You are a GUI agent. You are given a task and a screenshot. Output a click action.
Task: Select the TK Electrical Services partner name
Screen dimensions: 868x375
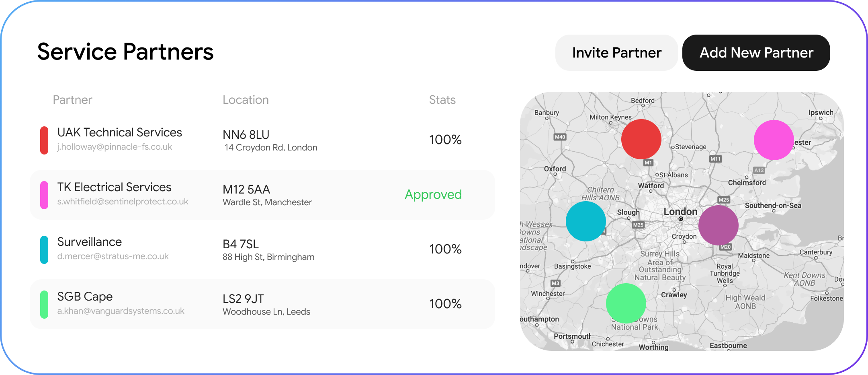point(114,187)
